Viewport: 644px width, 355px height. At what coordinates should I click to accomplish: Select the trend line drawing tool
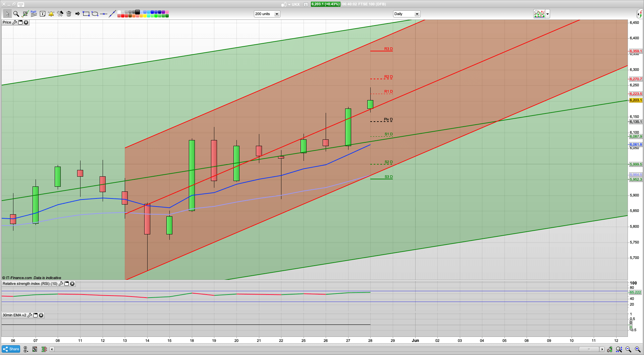pos(112,14)
